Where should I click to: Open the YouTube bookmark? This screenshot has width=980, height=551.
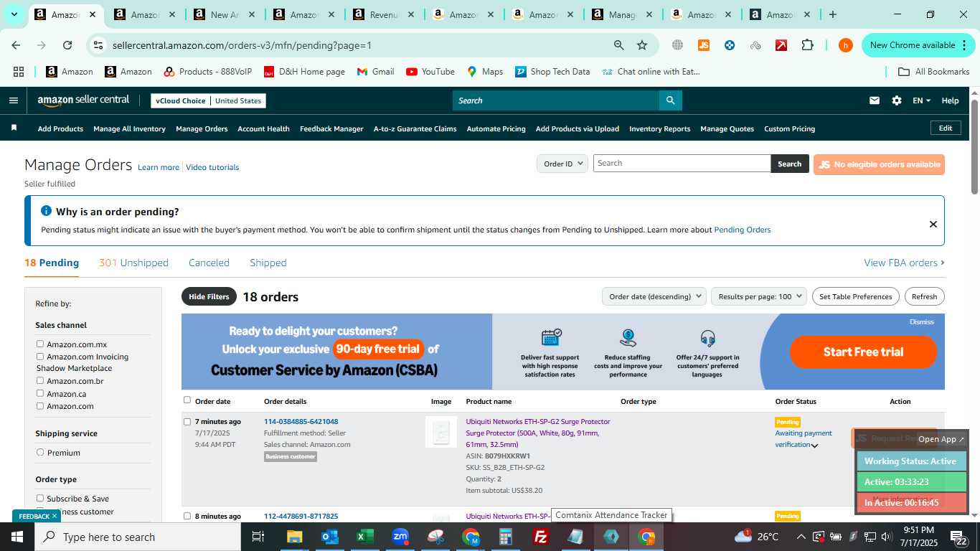[430, 72]
